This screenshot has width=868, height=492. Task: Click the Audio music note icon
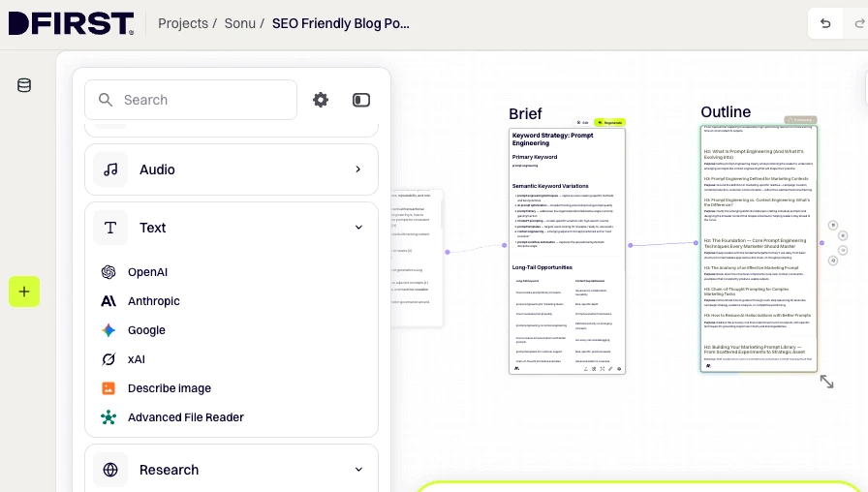pyautogui.click(x=110, y=169)
